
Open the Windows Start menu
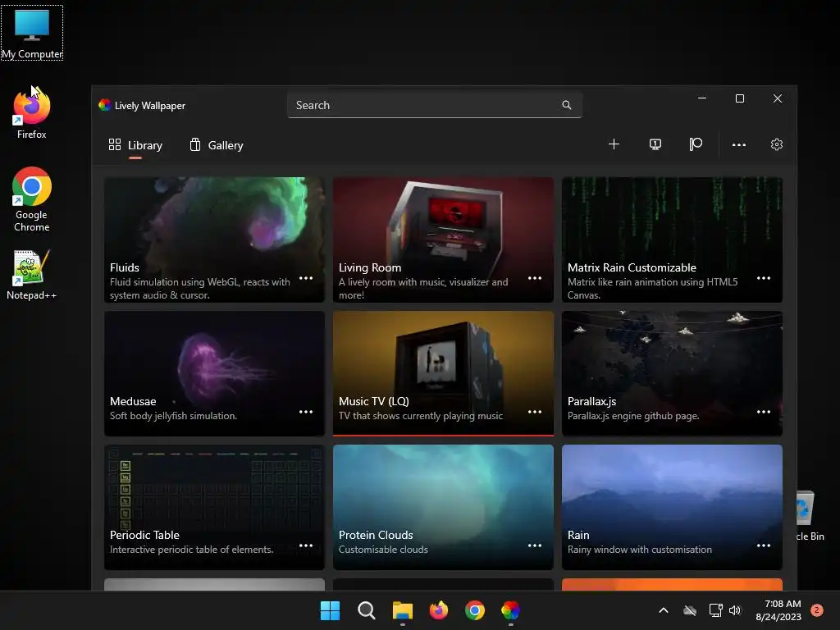[x=330, y=610]
